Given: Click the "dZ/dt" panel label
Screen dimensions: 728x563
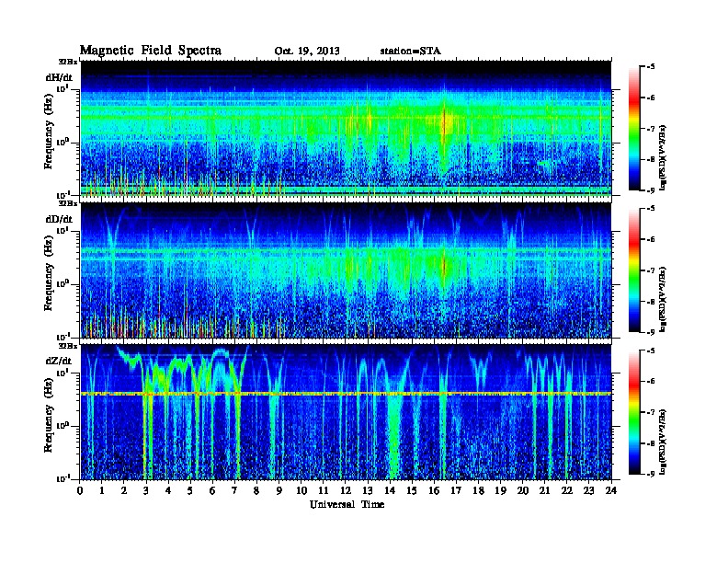Looking at the screenshot, I should point(59,361).
